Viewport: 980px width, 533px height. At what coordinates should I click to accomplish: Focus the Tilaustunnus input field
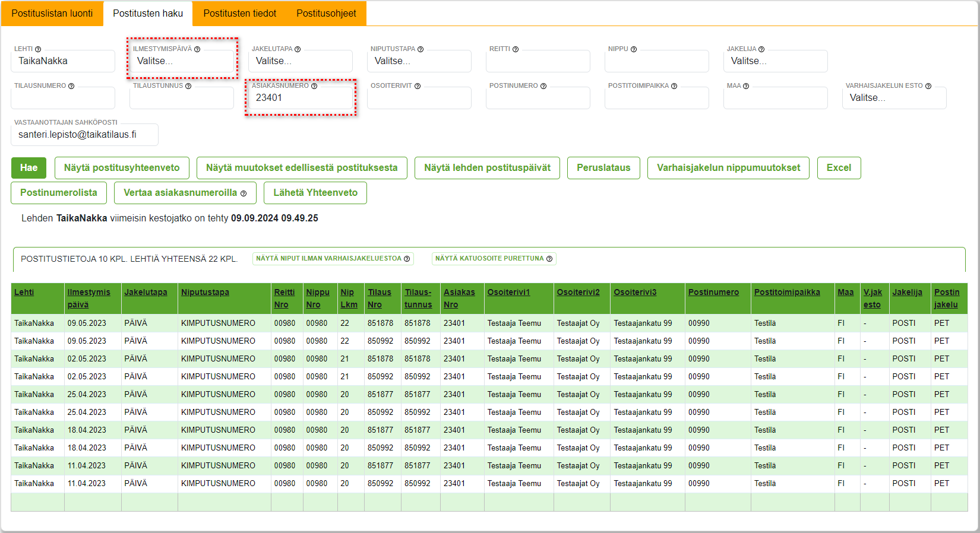tap(182, 98)
